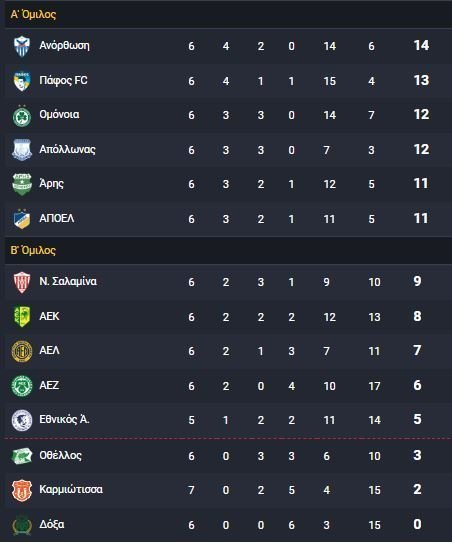Click the ΑΕΛ round yellow crest

22,351
